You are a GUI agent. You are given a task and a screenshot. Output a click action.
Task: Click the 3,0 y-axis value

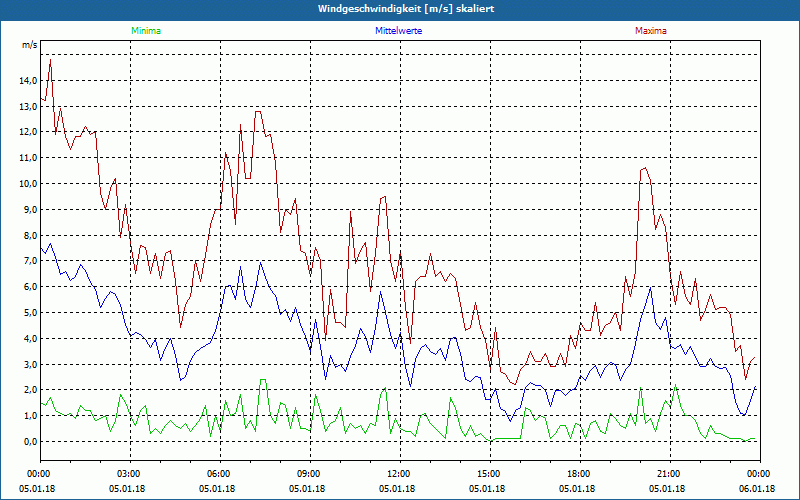point(30,365)
